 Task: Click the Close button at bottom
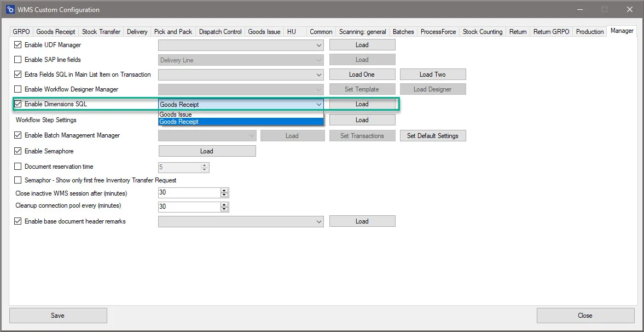pos(585,316)
